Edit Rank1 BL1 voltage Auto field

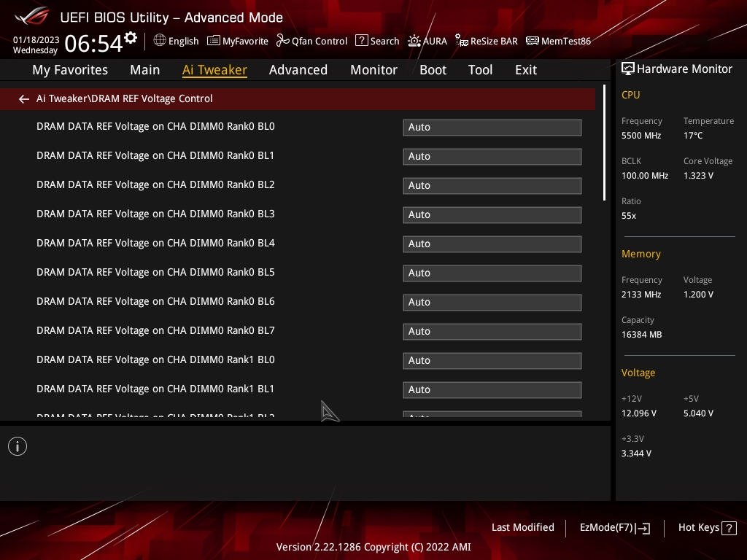tap(492, 389)
